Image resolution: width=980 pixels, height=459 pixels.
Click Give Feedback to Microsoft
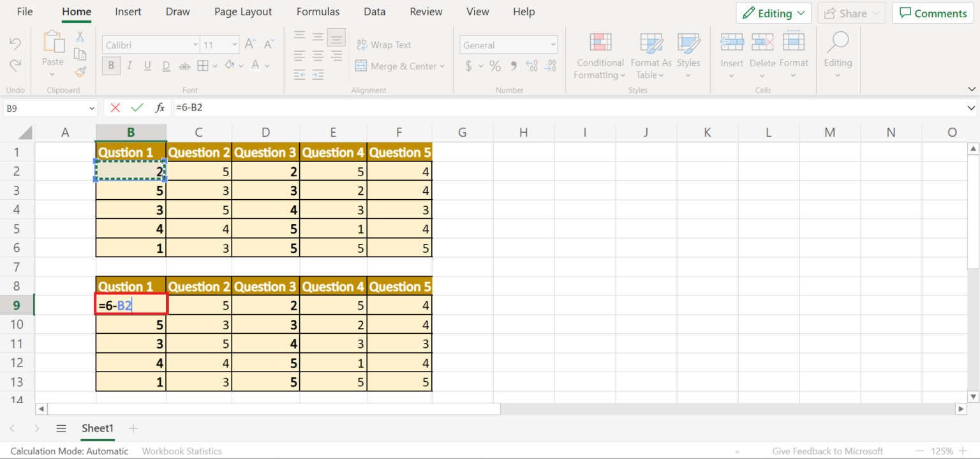pos(827,451)
